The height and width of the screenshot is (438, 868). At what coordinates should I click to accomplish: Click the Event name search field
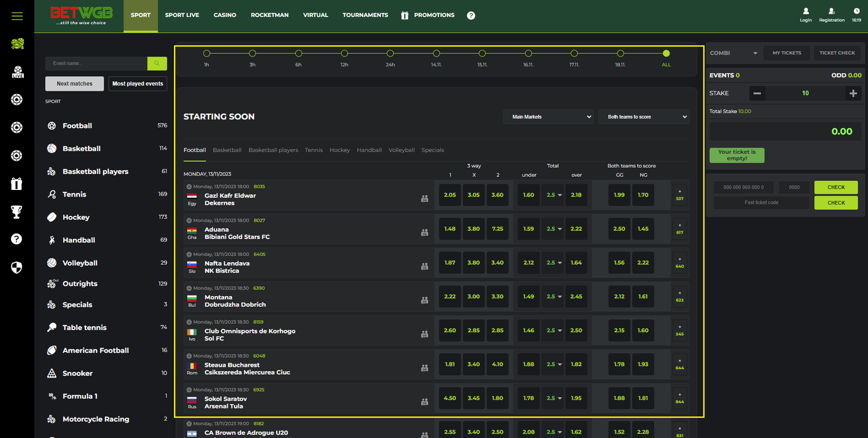[x=96, y=63]
